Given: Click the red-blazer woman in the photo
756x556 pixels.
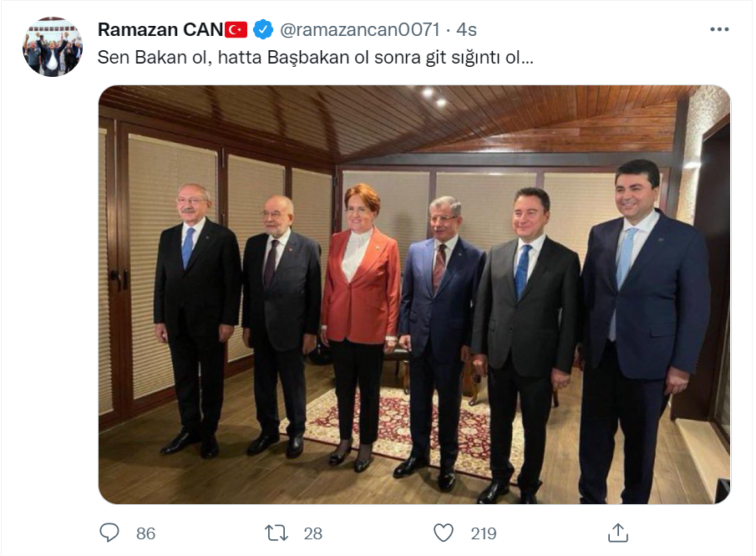Looking at the screenshot, I should (x=361, y=324).
